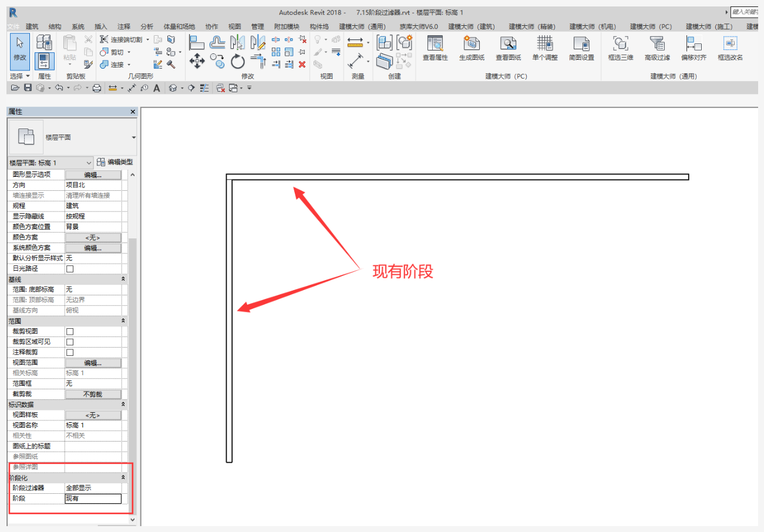Check the 裁剪区域可见 box
The width and height of the screenshot is (764, 532).
pyautogui.click(x=70, y=342)
